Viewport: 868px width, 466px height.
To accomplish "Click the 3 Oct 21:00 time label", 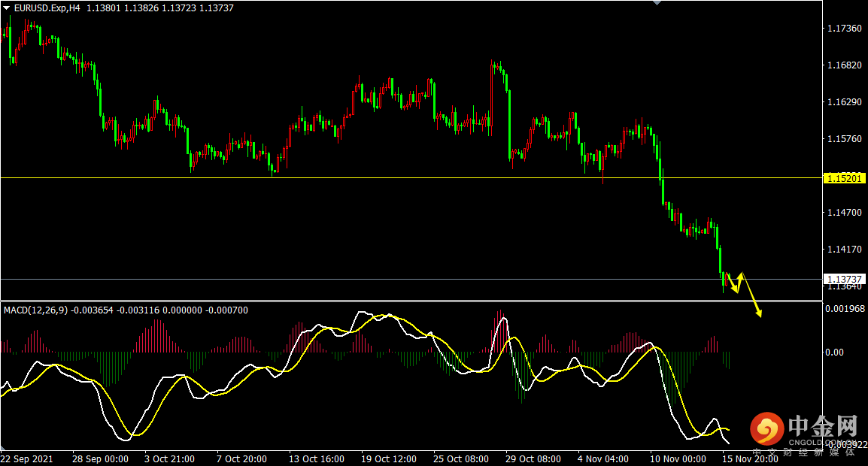I will click(169, 458).
